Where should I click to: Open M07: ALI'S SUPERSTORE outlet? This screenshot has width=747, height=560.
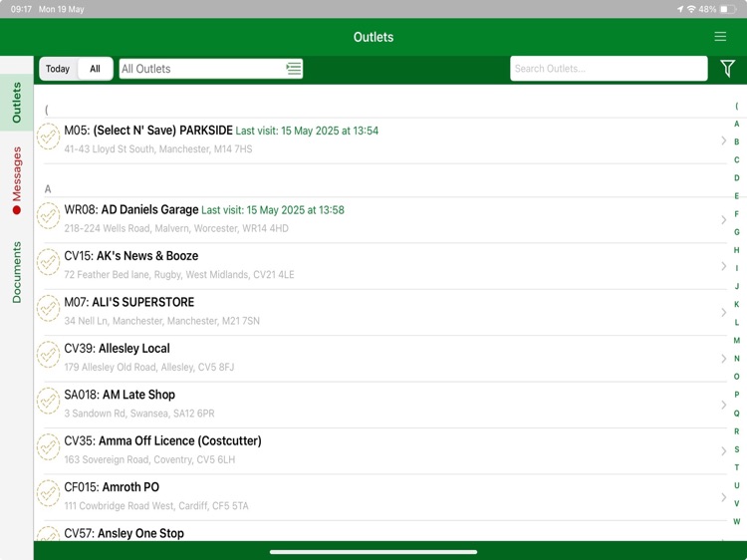point(379,313)
